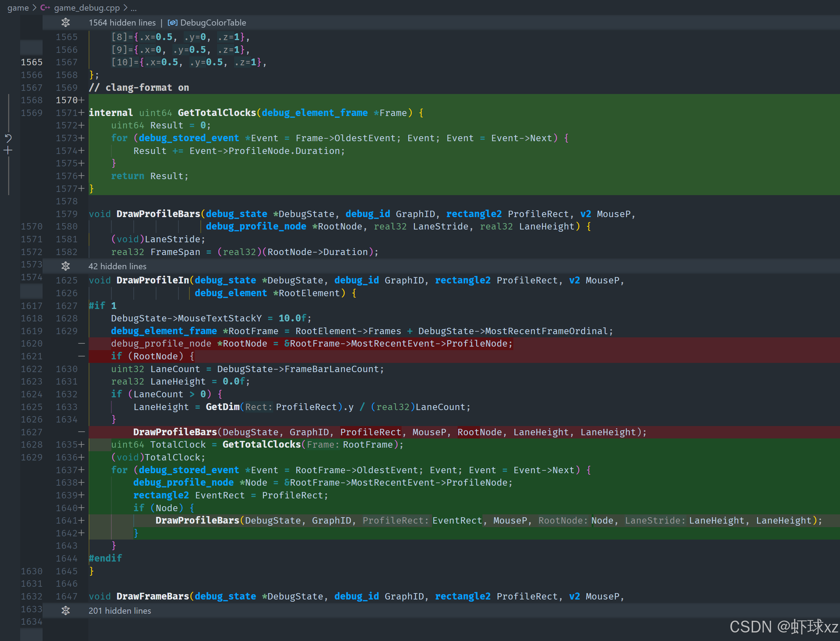Screen dimensions: 840x641
Task: Click the 'RootNode:' inlay hint label
Action: coord(563,521)
